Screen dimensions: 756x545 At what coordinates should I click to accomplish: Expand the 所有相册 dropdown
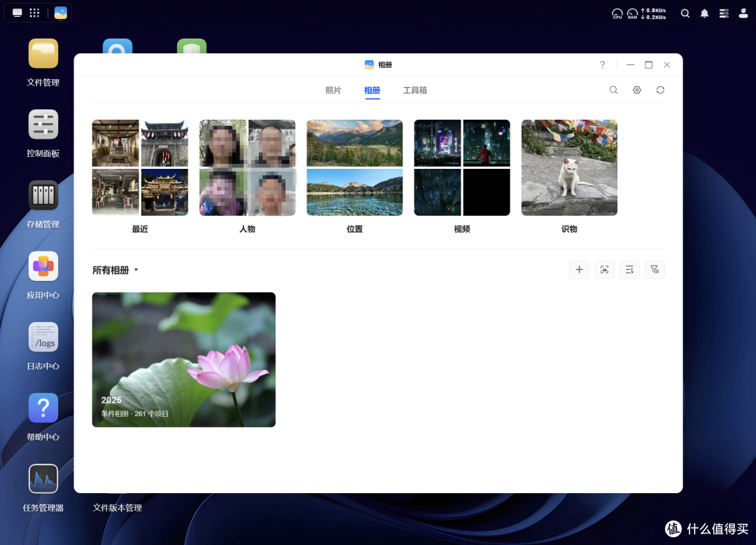point(115,270)
